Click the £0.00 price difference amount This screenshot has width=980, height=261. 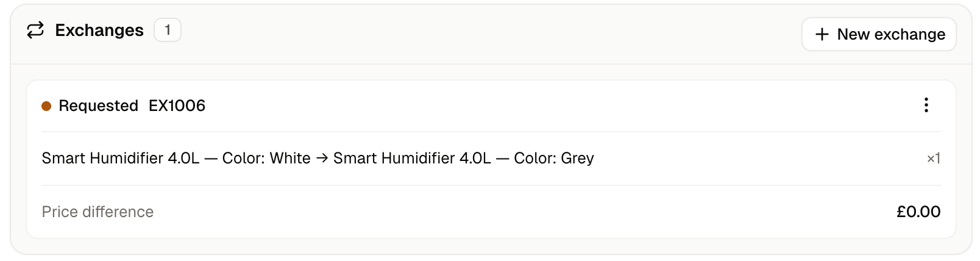click(918, 212)
